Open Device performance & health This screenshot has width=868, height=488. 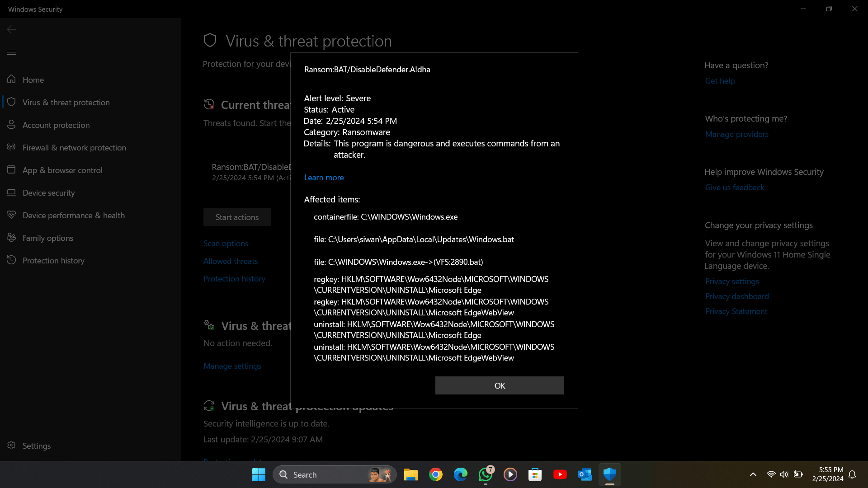coord(73,215)
